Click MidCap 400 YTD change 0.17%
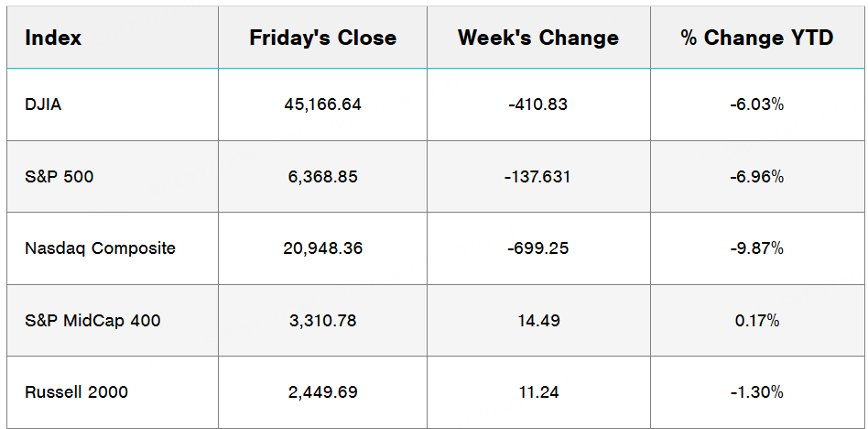868x429 pixels. pos(756,320)
